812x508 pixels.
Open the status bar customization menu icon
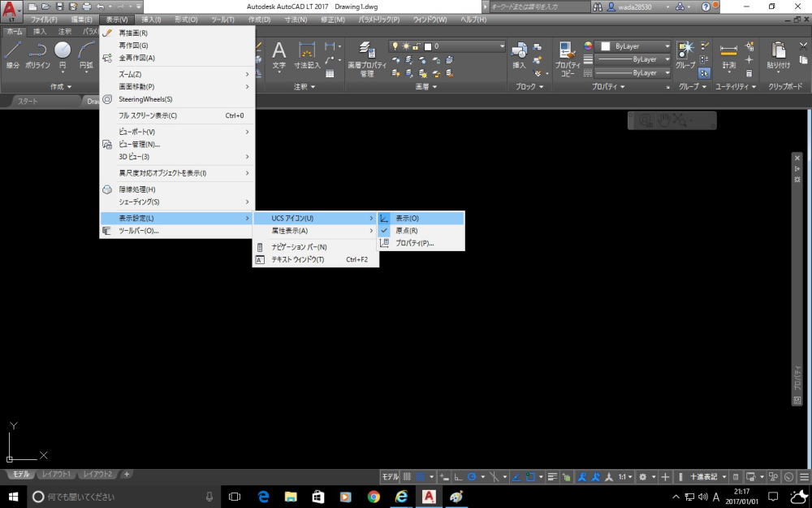[x=804, y=477]
